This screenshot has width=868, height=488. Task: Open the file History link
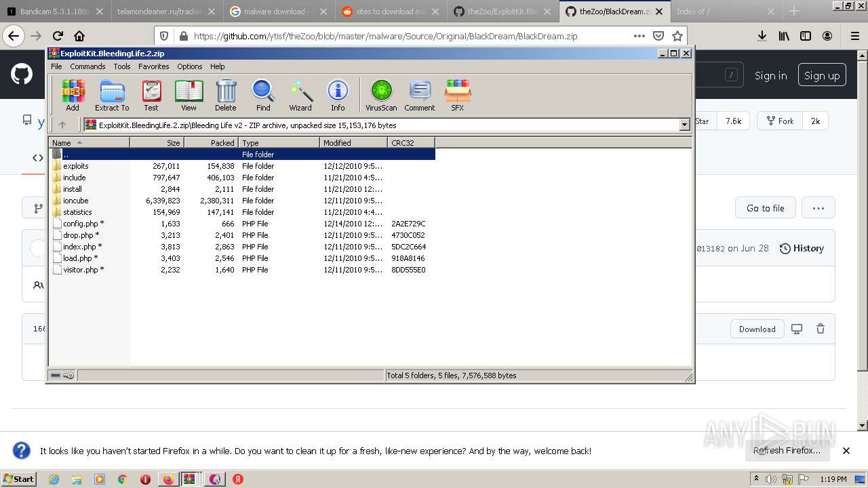(x=802, y=248)
